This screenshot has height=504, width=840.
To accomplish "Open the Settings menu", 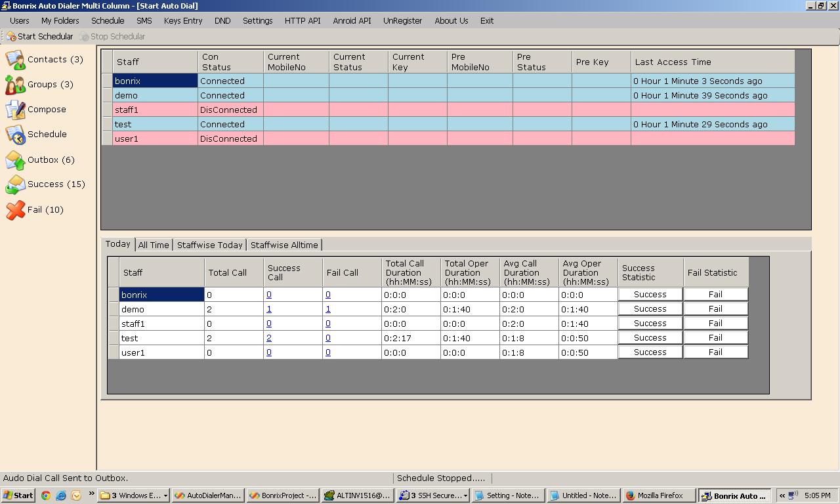I will pos(257,21).
